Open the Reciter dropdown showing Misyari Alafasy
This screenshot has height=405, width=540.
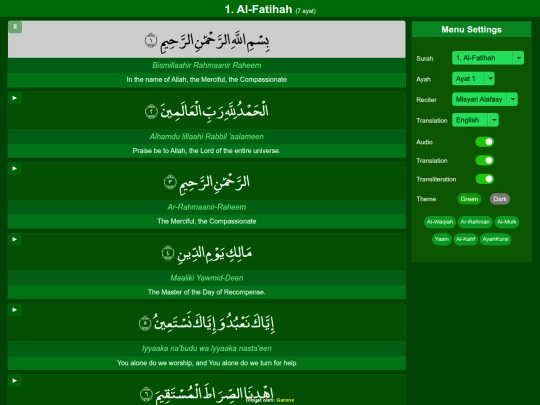coord(485,100)
